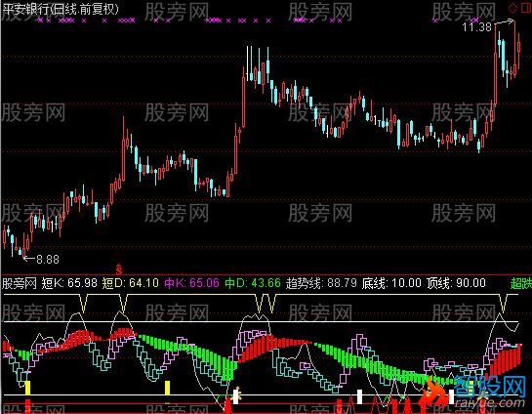The image size is (532, 414).
Task: Click the 中K: 65.06 indicator value
Action: [191, 283]
